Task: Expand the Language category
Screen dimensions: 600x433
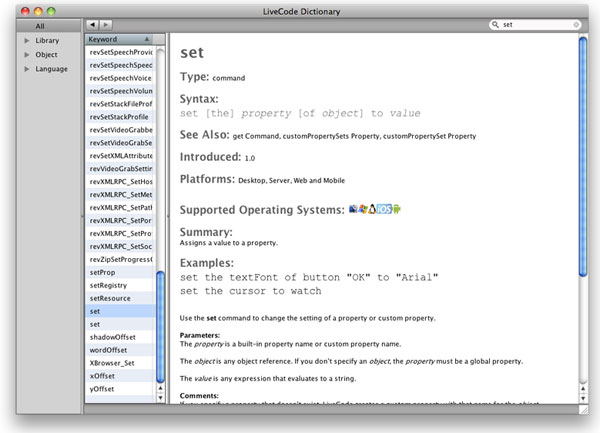Action: (x=27, y=69)
